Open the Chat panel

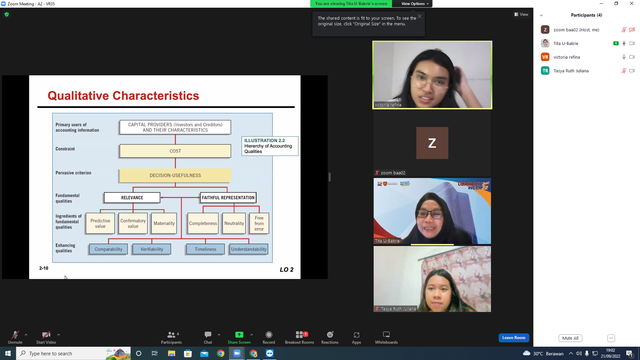coord(208,337)
